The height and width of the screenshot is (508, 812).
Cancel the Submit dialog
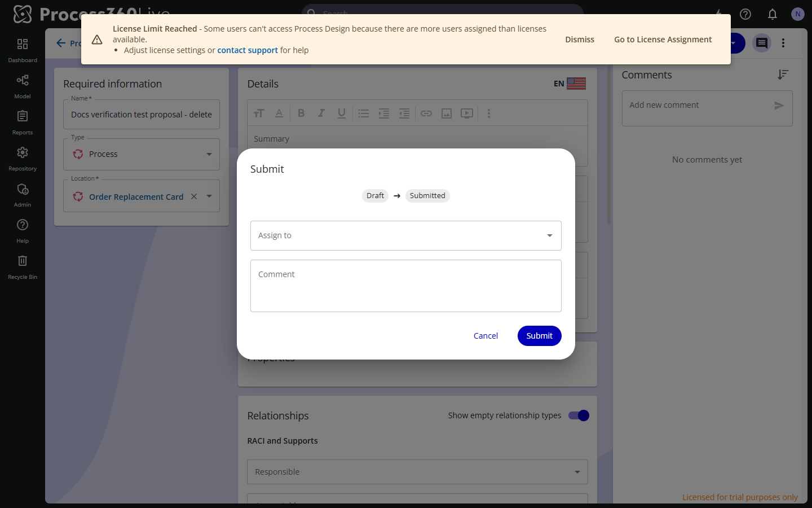pos(486,336)
